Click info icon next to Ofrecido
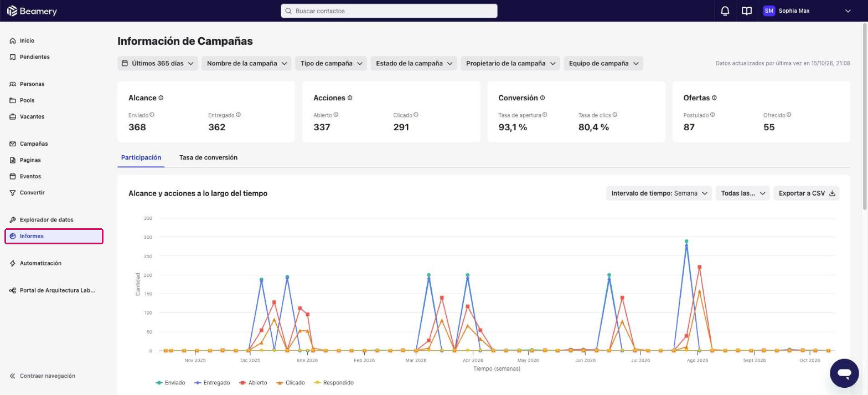 pos(789,115)
